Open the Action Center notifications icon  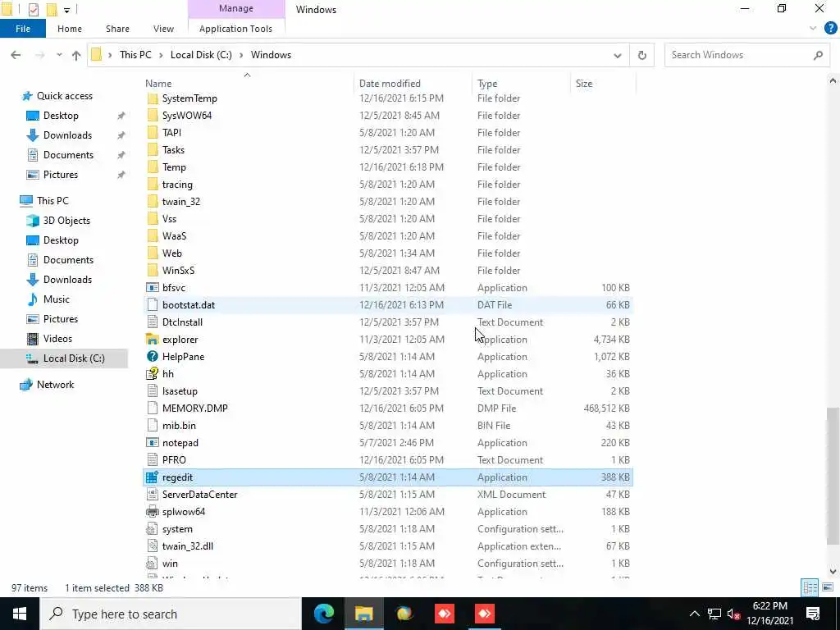tap(813, 614)
